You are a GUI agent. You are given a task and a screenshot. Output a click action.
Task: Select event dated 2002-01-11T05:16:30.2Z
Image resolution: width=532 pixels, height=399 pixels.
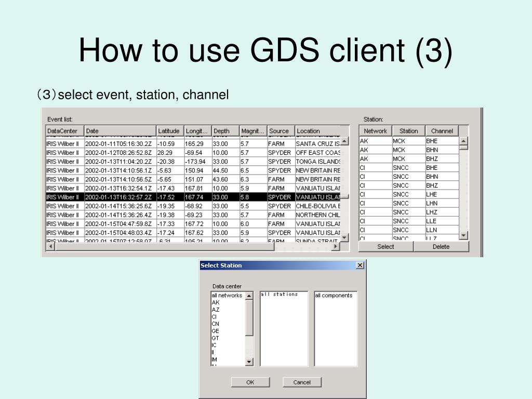193,144
